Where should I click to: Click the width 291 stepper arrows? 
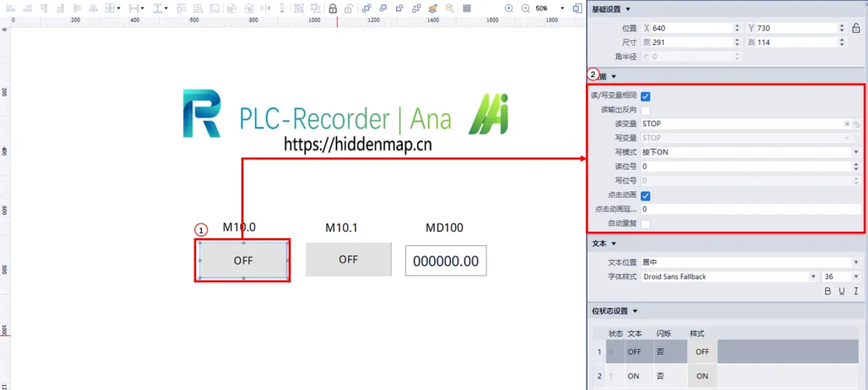click(737, 42)
